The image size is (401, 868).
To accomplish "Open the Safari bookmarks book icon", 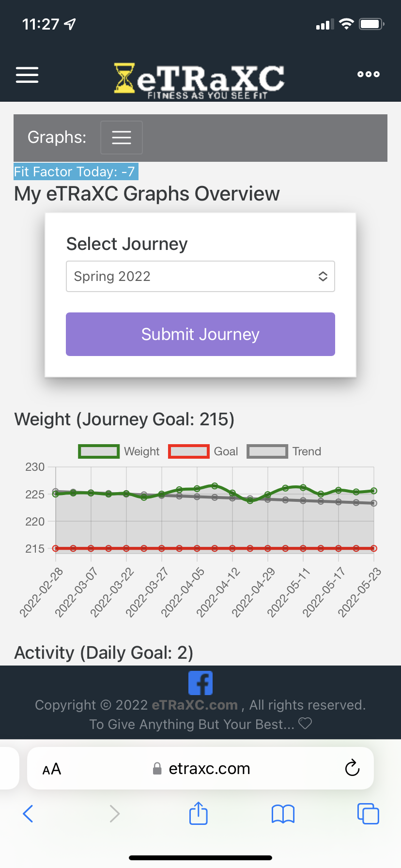I will point(283,814).
